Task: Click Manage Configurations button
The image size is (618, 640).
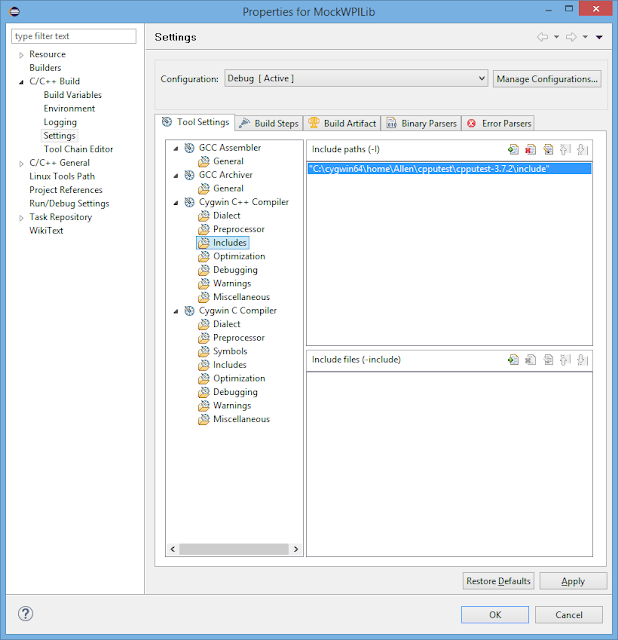Action: tap(547, 79)
